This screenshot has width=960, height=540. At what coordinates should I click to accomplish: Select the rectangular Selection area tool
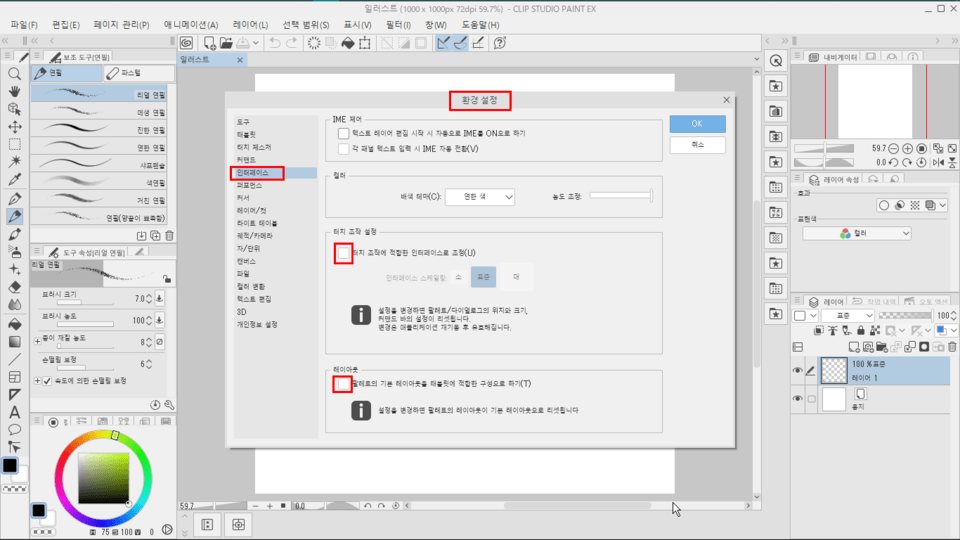[x=15, y=144]
